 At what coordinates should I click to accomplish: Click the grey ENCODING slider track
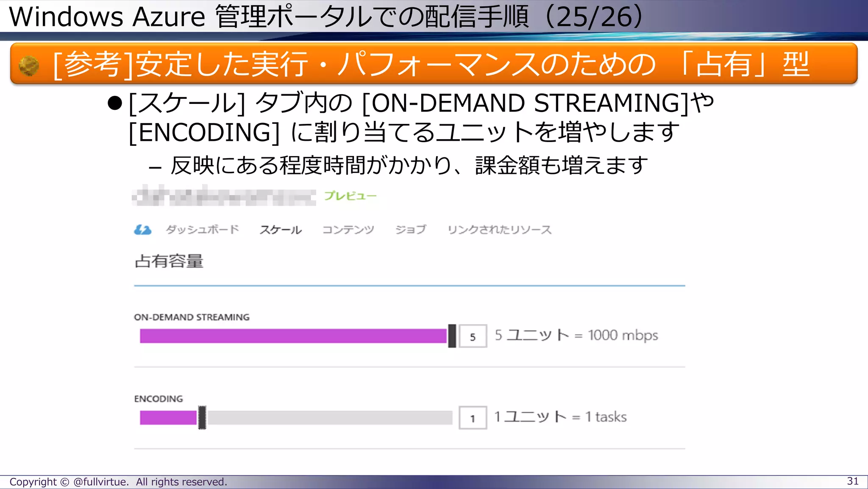[330, 418]
